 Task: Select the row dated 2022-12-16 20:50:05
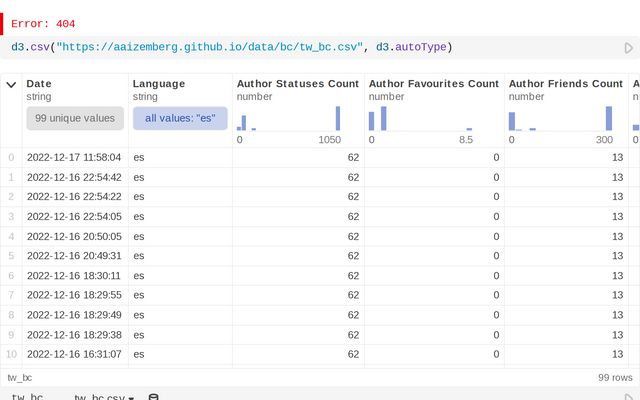tap(74, 236)
